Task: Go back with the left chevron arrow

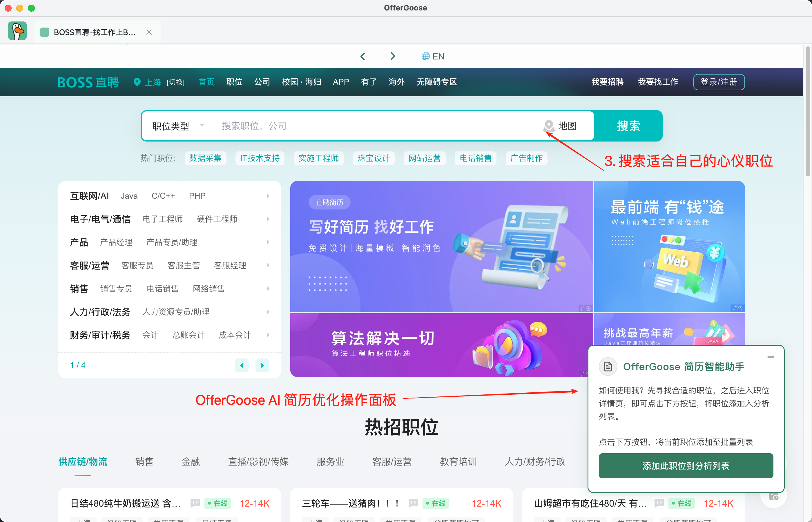Action: pos(362,56)
